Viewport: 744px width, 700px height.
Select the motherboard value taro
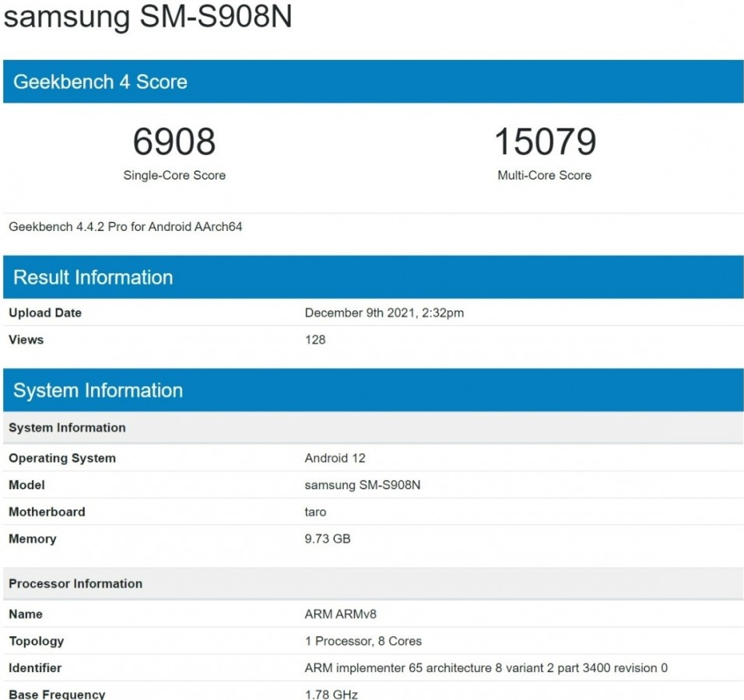315,513
